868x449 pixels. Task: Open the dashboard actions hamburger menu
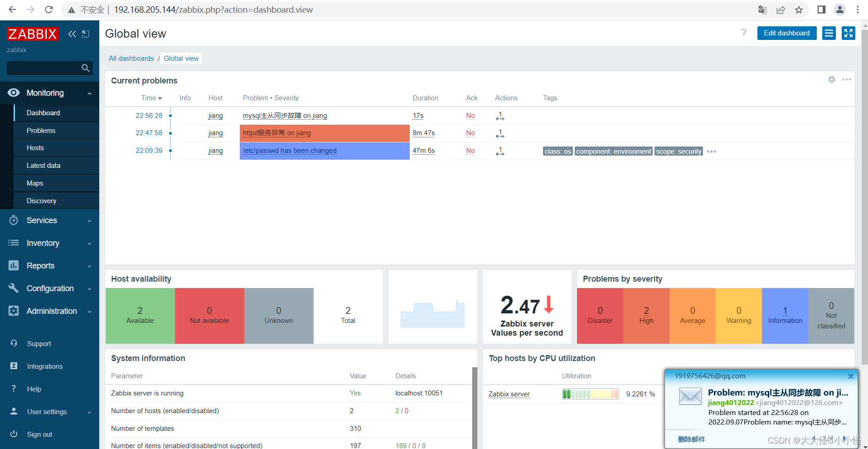829,33
